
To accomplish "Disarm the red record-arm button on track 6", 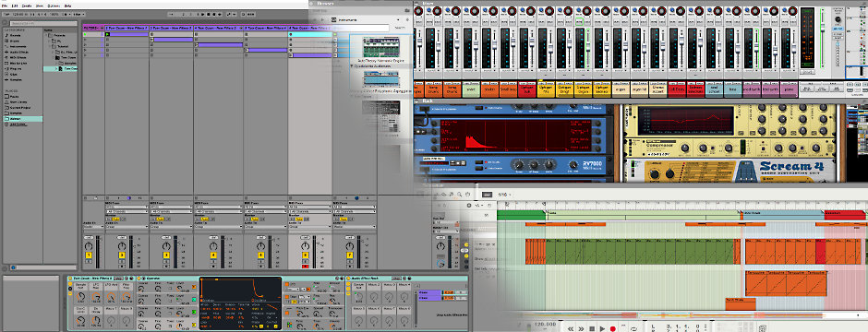I will [306, 267].
